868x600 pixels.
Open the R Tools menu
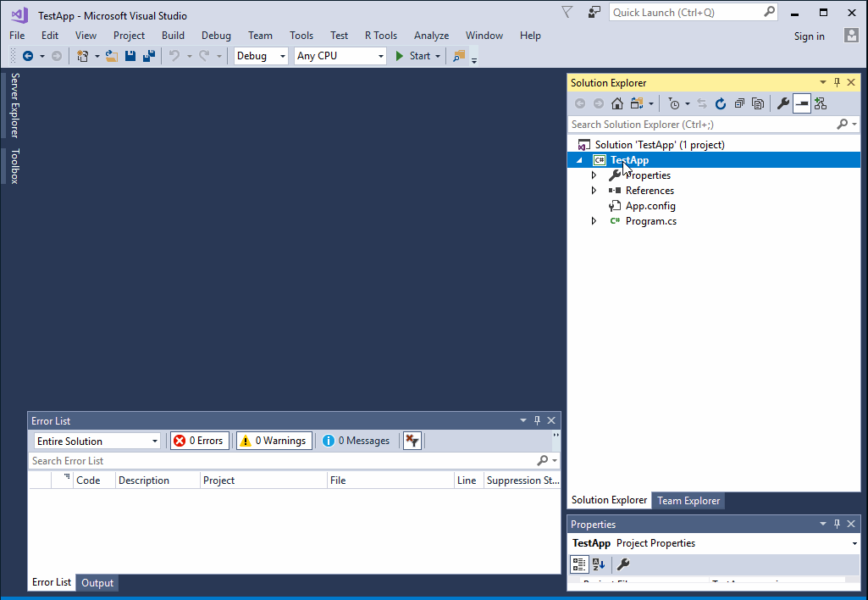pos(381,36)
